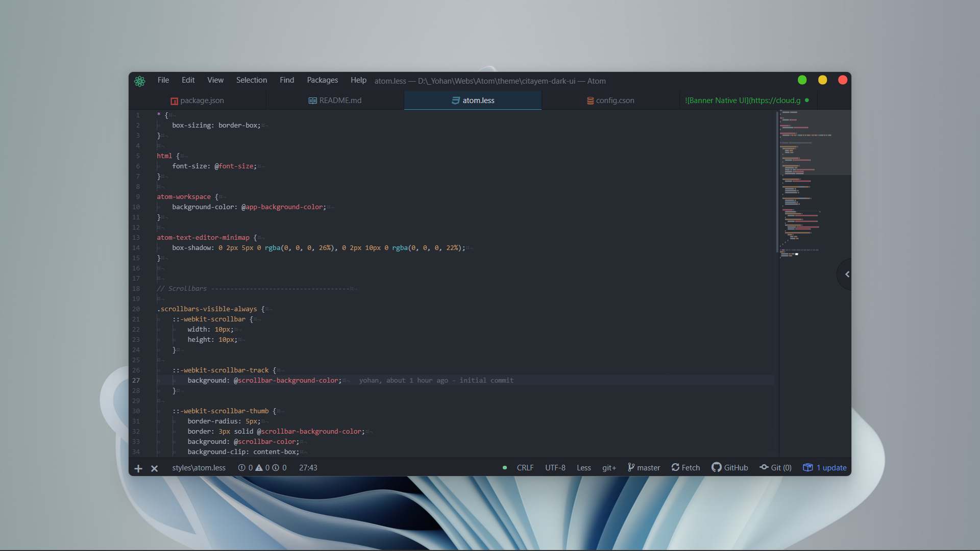
Task: Click the '// Scrollbars' comment line
Action: tap(254, 289)
